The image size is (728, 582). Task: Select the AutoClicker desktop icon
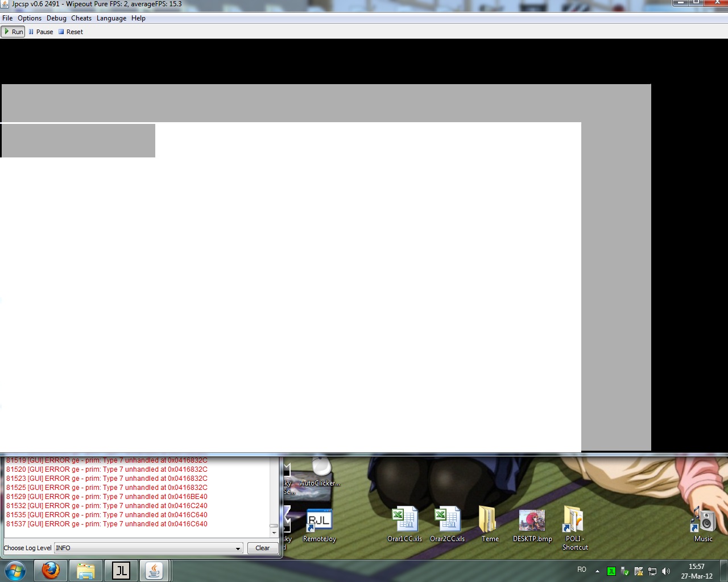click(320, 472)
